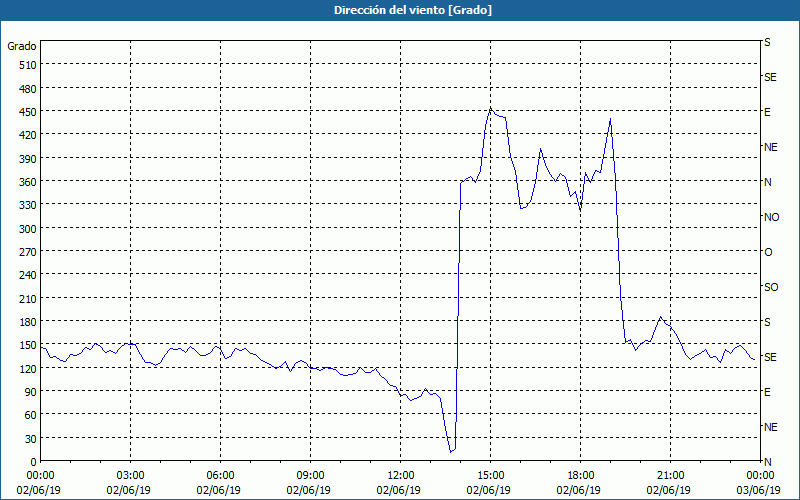Select the 06:00 time axis label
The height and width of the screenshot is (500, 800).
(220, 476)
